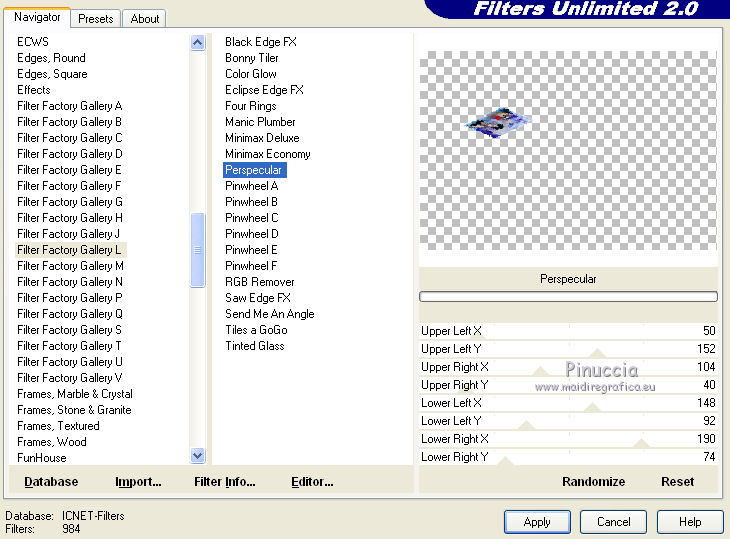Choose the Eclipse Edge FX filter

pos(264,90)
